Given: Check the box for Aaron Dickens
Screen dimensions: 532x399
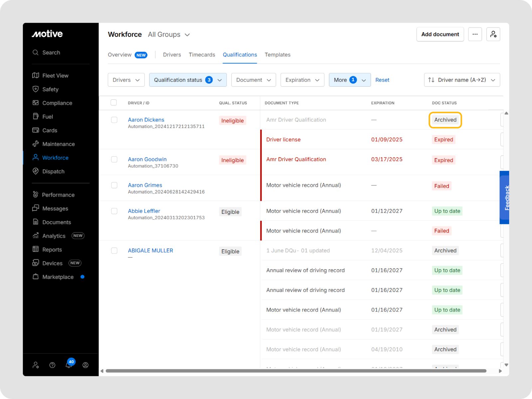Looking at the screenshot, I should (x=114, y=120).
